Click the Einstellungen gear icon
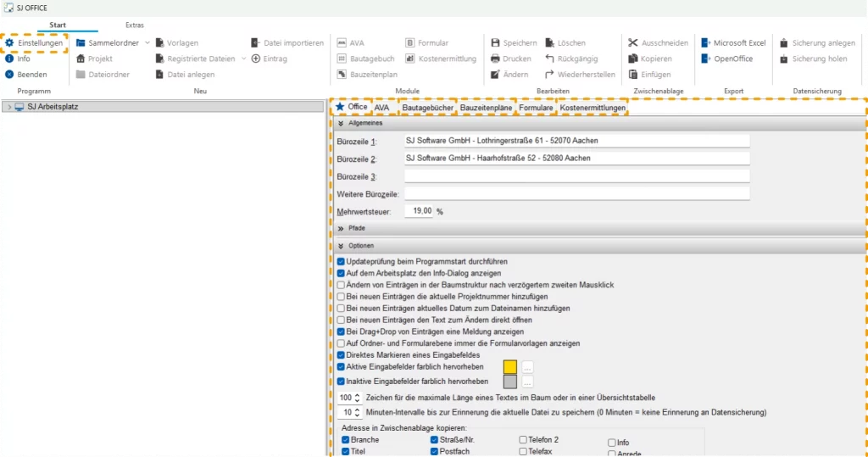Image resolution: width=868 pixels, height=457 pixels. [9, 42]
